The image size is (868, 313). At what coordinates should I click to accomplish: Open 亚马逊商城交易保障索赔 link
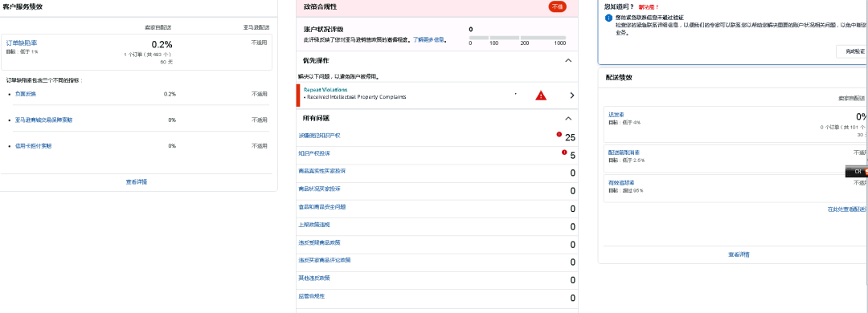[43, 120]
